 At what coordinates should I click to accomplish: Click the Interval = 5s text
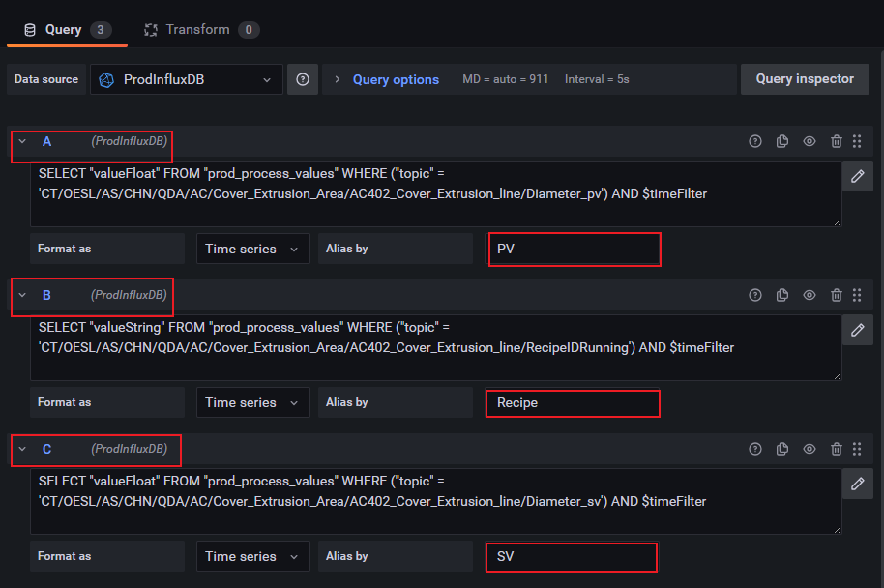pos(597,79)
